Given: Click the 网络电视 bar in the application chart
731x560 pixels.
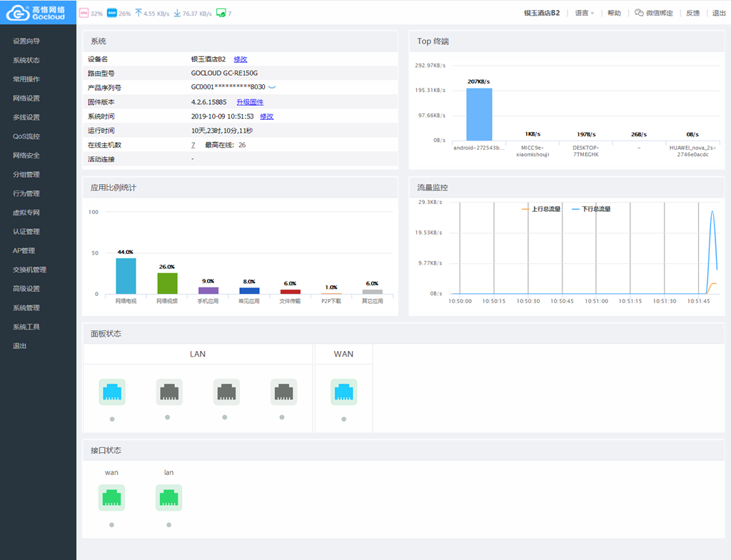Looking at the screenshot, I should point(126,276).
